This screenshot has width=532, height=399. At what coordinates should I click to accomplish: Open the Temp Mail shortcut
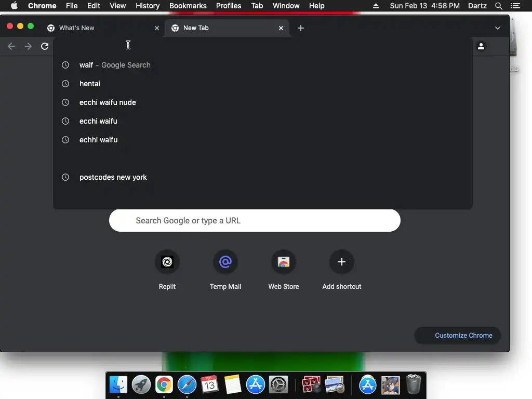coord(225,270)
